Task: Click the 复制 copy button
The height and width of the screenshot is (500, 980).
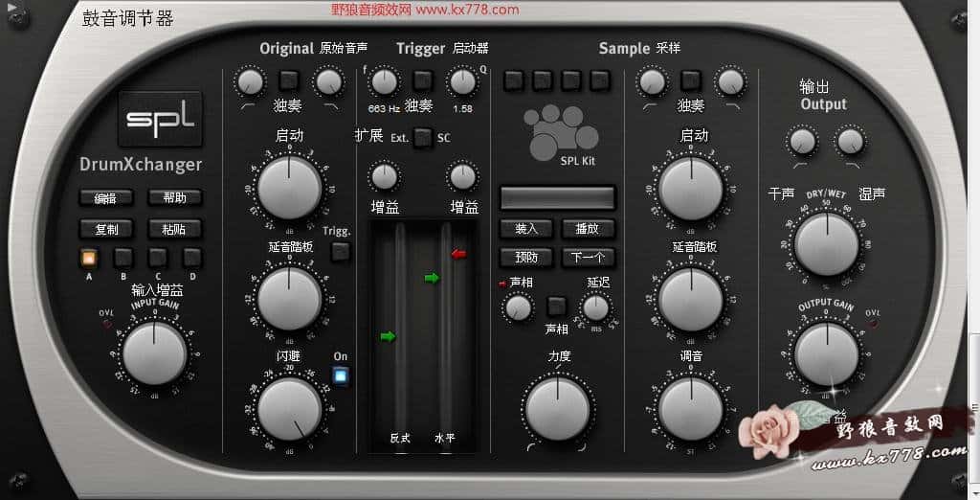Action: pyautogui.click(x=106, y=229)
